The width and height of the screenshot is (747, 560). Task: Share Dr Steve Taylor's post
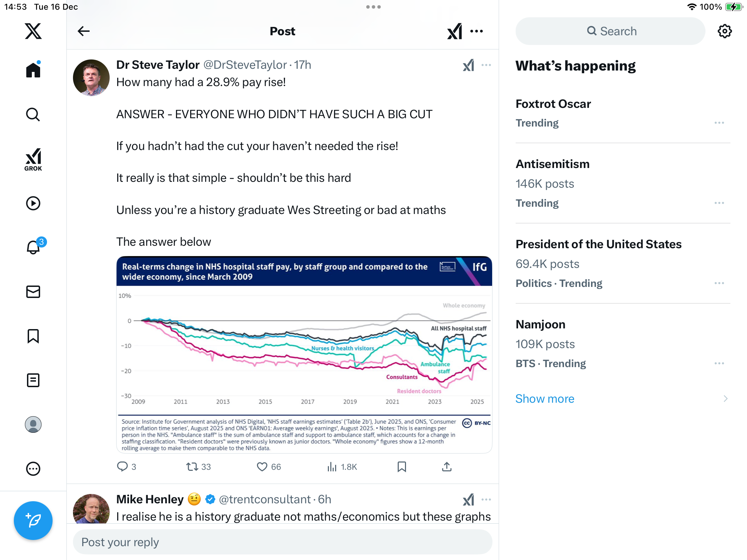(446, 467)
